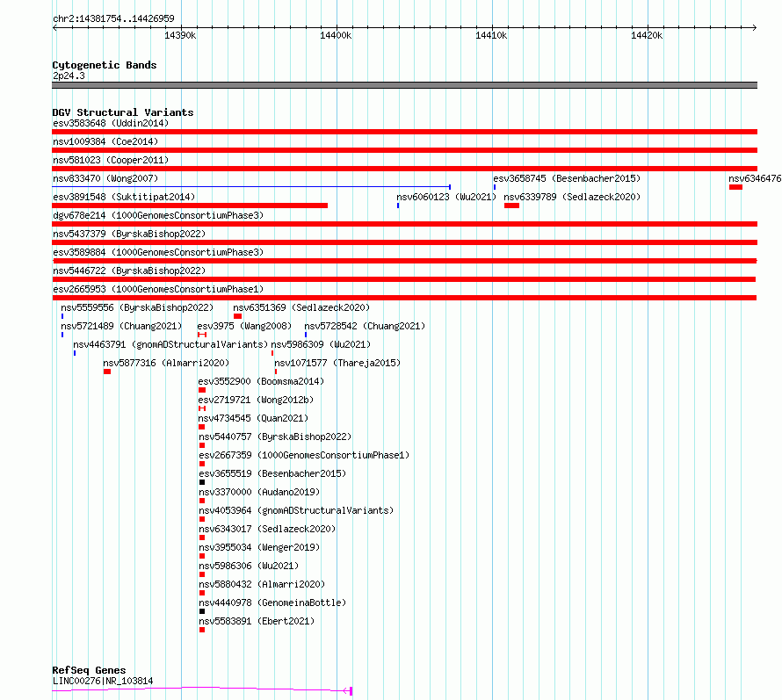Open the nsv5721489 (Chuang2021) label
The width and height of the screenshot is (782, 700).
(x=121, y=326)
